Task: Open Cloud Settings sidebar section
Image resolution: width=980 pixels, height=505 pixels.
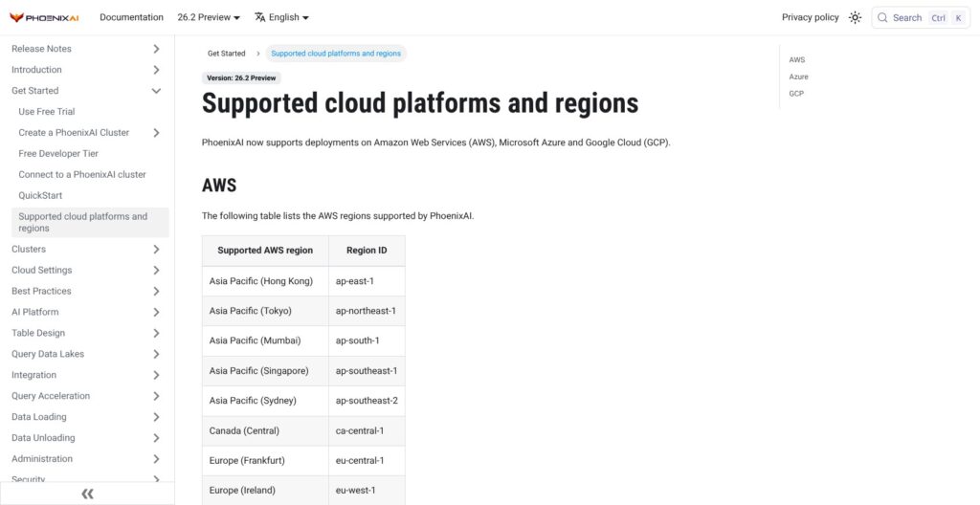Action: coord(41,270)
